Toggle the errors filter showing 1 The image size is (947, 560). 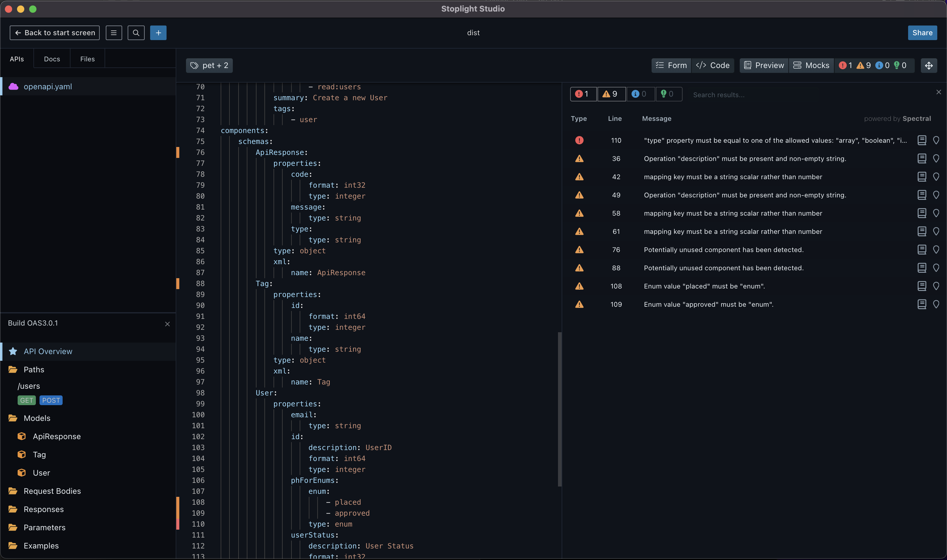click(583, 94)
